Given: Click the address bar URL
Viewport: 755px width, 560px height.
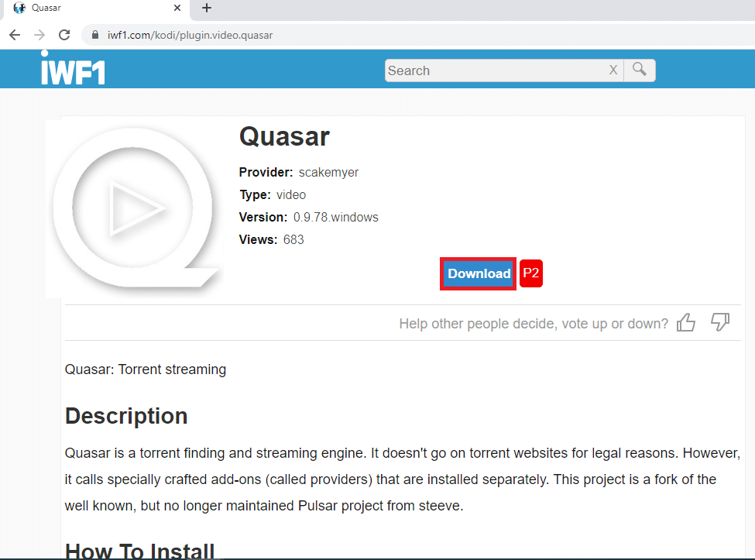Looking at the screenshot, I should coord(190,35).
